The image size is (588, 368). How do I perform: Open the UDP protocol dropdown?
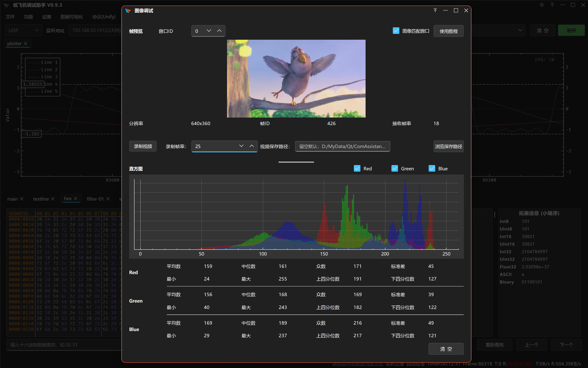pyautogui.click(x=23, y=31)
